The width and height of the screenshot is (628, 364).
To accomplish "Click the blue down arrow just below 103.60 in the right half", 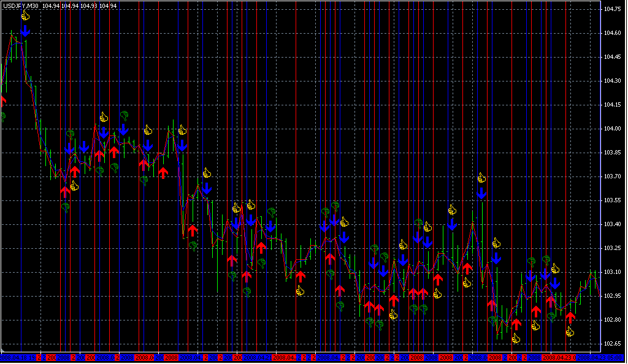I will [x=481, y=193].
